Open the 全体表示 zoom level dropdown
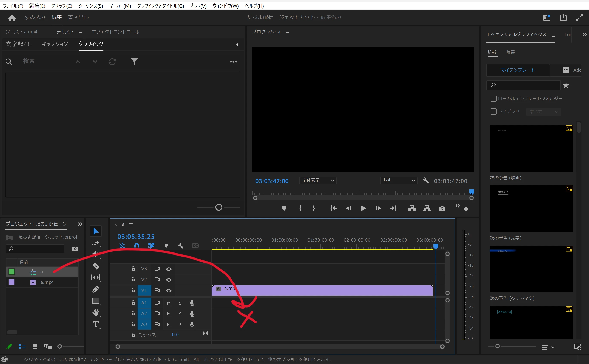 pyautogui.click(x=318, y=181)
